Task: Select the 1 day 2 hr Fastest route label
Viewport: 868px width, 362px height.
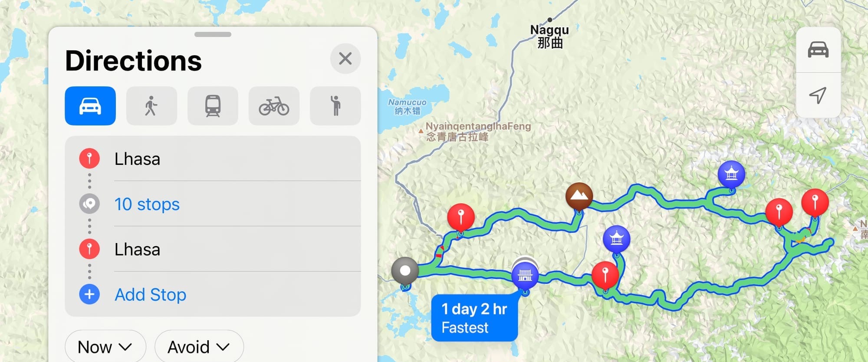Action: coord(474,318)
